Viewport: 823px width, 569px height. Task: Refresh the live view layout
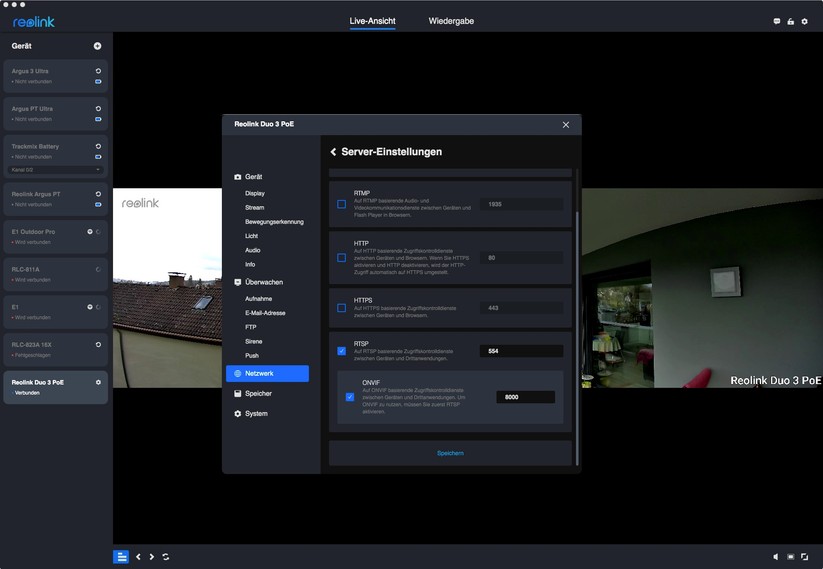point(166,557)
